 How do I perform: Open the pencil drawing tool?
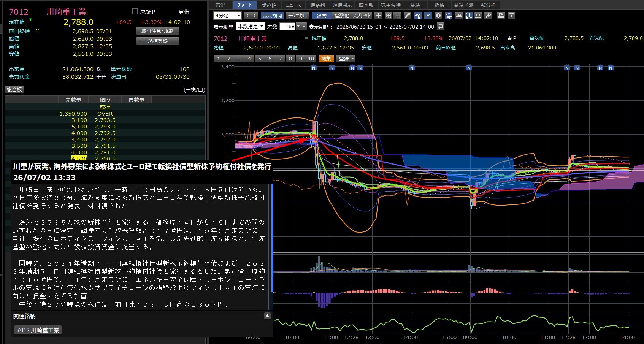(408, 16)
